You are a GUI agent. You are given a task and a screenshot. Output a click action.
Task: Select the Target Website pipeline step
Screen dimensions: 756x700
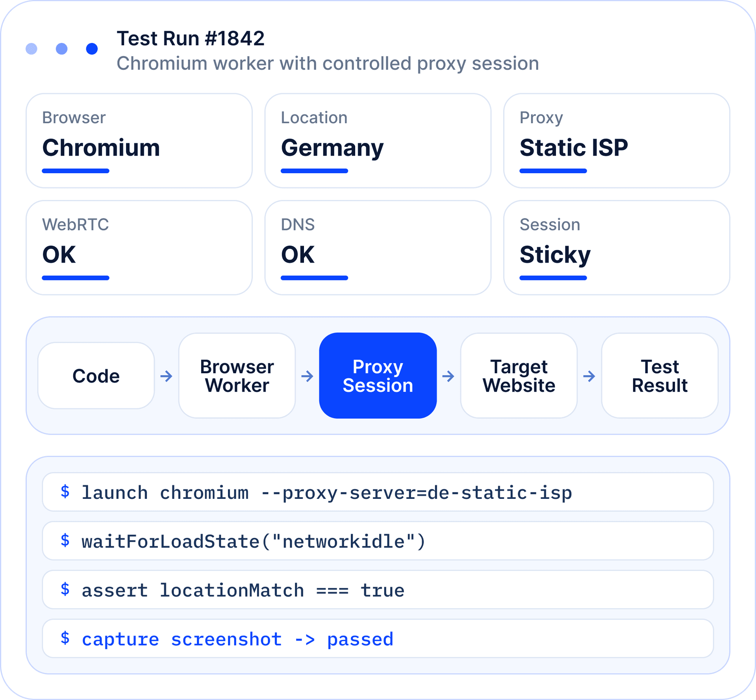(x=519, y=376)
